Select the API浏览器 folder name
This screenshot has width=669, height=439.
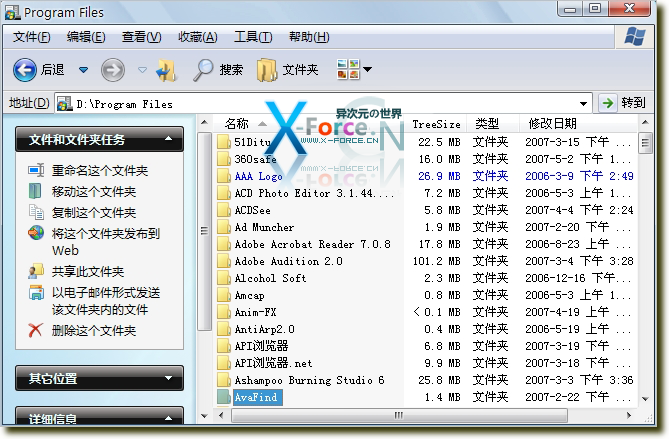click(261, 346)
